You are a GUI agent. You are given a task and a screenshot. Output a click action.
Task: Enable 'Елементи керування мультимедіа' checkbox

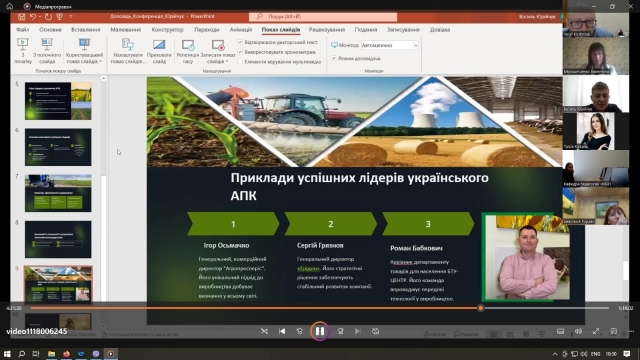click(240, 62)
